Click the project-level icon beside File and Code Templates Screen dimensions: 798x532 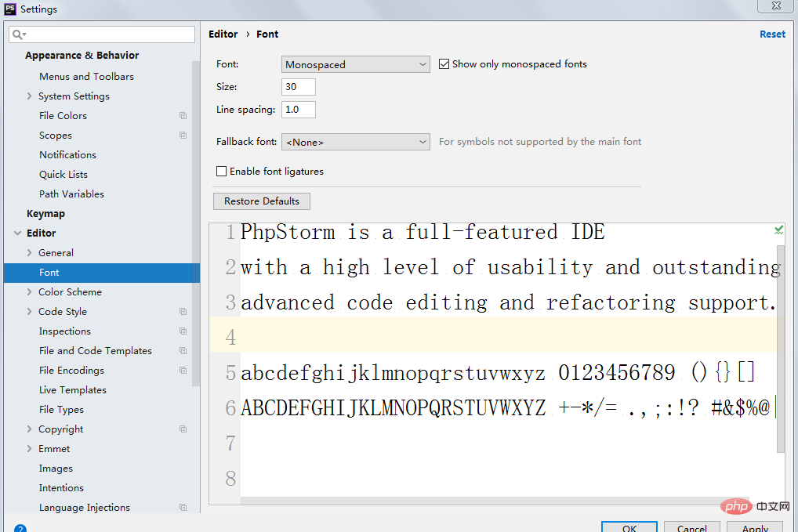click(x=183, y=350)
